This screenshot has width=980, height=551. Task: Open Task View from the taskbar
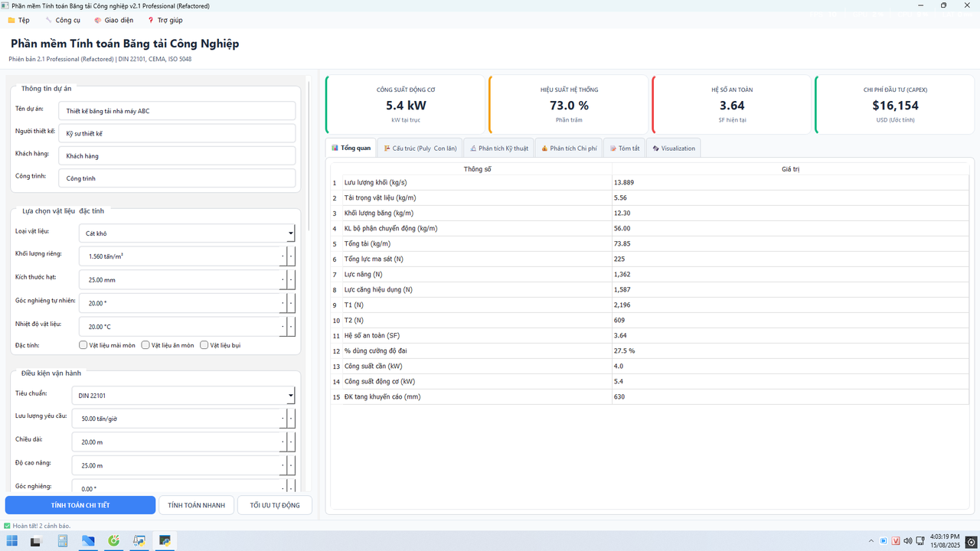[x=35, y=541]
